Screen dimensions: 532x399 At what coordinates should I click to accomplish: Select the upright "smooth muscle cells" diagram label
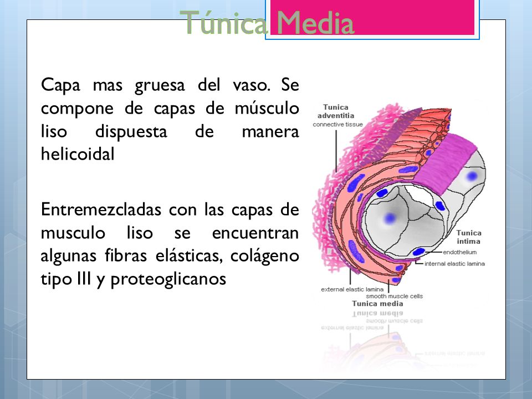point(394,296)
